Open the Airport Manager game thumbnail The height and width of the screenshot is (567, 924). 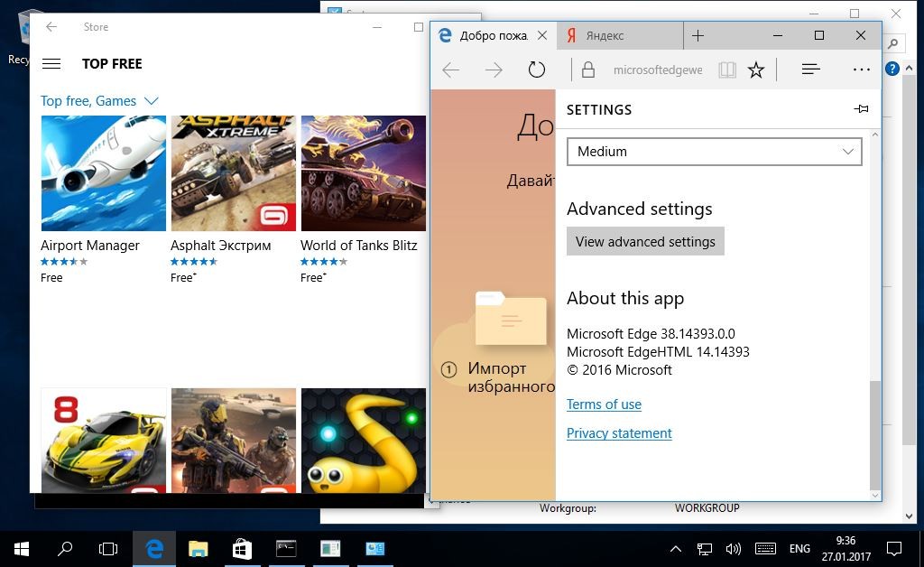point(104,173)
